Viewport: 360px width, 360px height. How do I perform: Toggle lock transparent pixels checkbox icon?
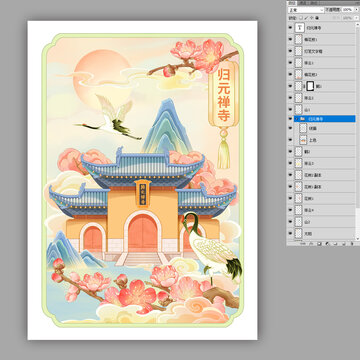click(x=301, y=18)
